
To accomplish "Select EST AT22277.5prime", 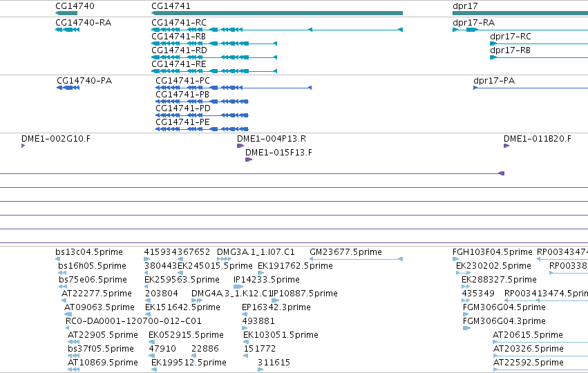I will pyautogui.click(x=96, y=294).
